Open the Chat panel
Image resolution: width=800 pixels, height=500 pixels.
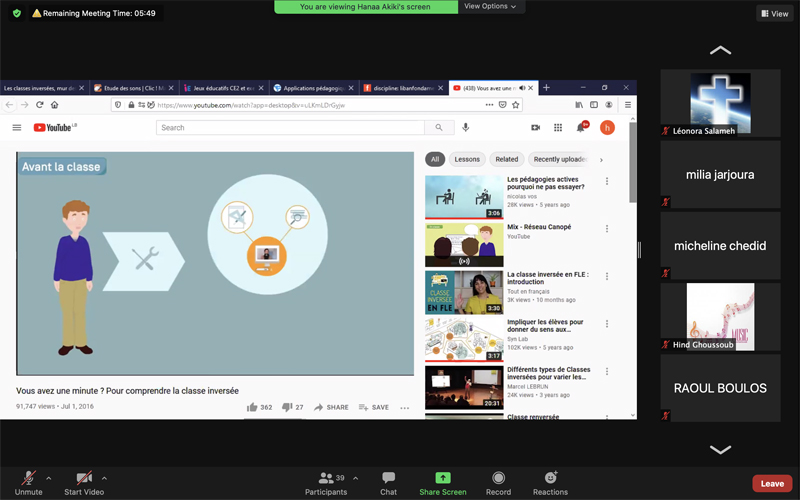pyautogui.click(x=388, y=483)
